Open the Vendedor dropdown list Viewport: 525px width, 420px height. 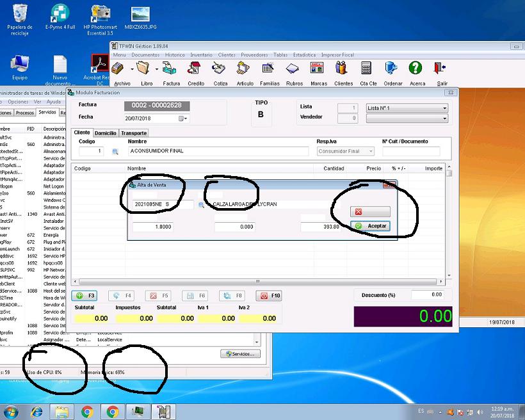[444, 118]
